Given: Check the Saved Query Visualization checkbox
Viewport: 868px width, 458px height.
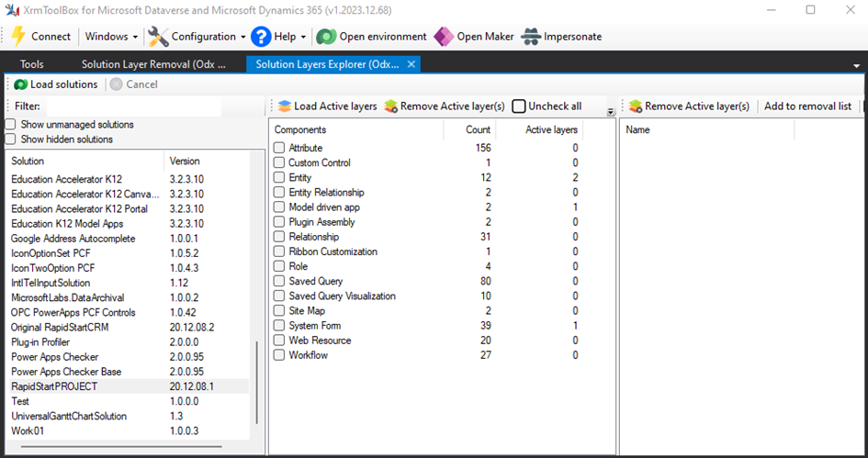Looking at the screenshot, I should tap(279, 296).
